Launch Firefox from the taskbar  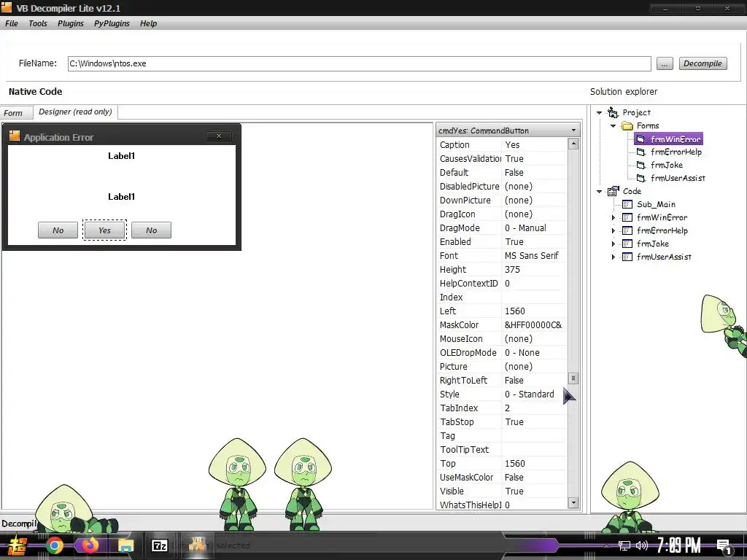[90, 545]
